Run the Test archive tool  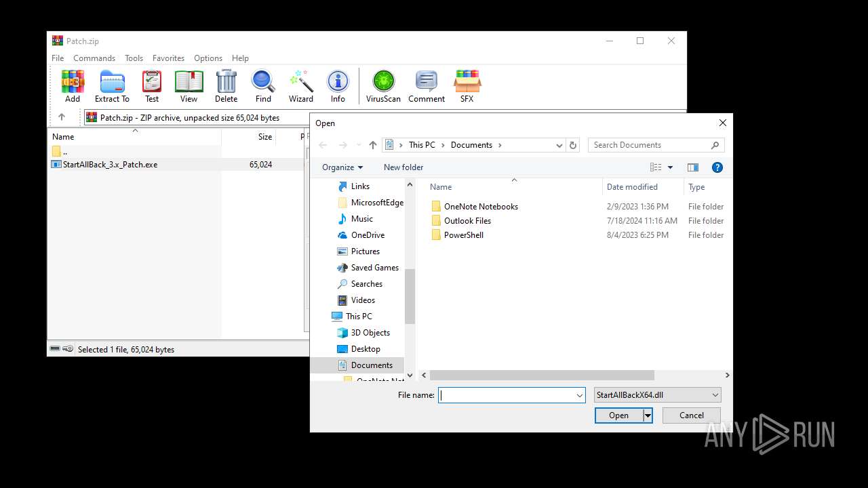pyautogui.click(x=152, y=86)
